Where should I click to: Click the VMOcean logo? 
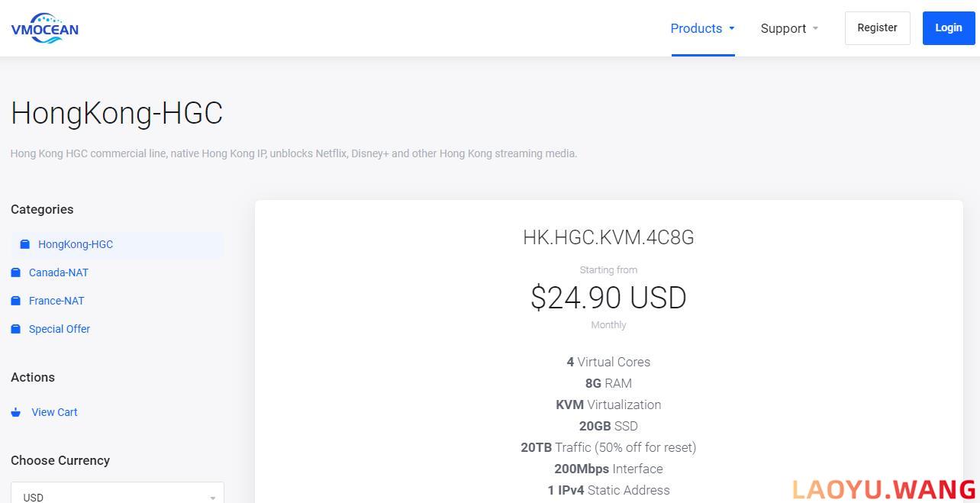[44, 28]
